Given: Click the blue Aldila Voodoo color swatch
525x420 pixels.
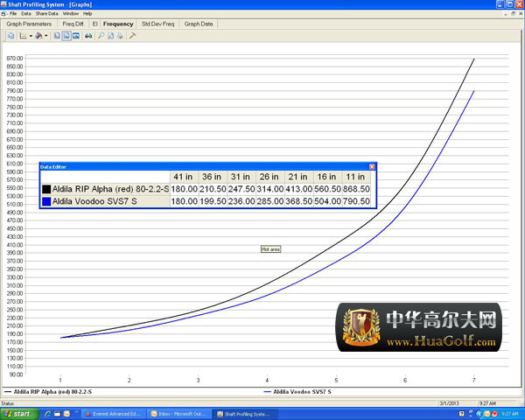Looking at the screenshot, I should click(46, 201).
